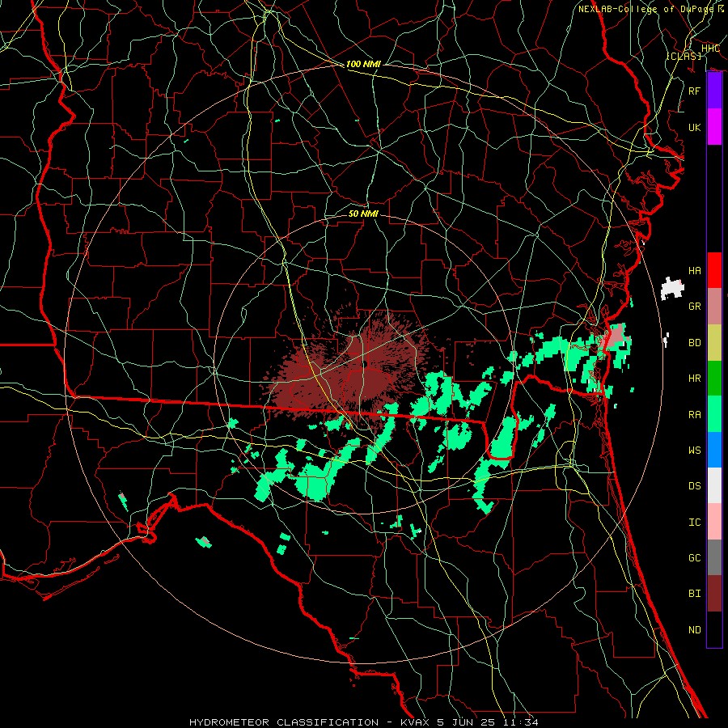Screen dimensions: 728x728
Task: Click the '50 NMI' range ring label
Action: point(363,214)
